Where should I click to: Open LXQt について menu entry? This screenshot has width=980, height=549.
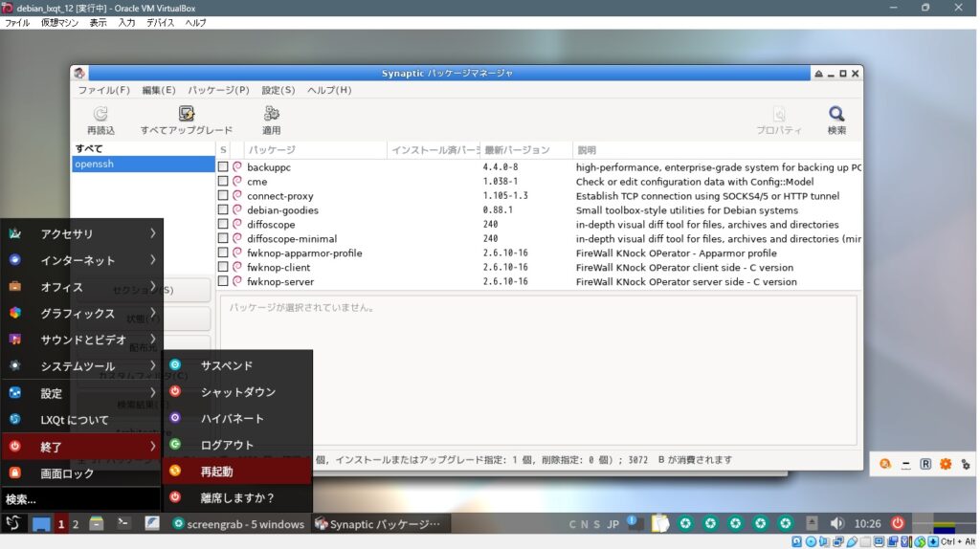point(82,420)
